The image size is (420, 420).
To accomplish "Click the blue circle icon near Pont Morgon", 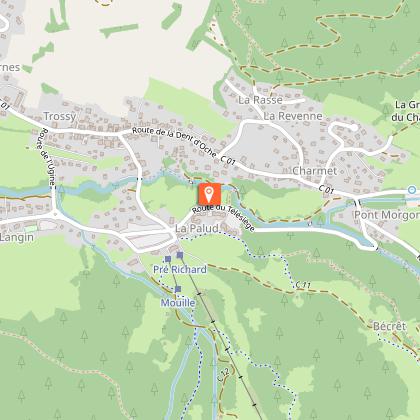I will (412, 190).
